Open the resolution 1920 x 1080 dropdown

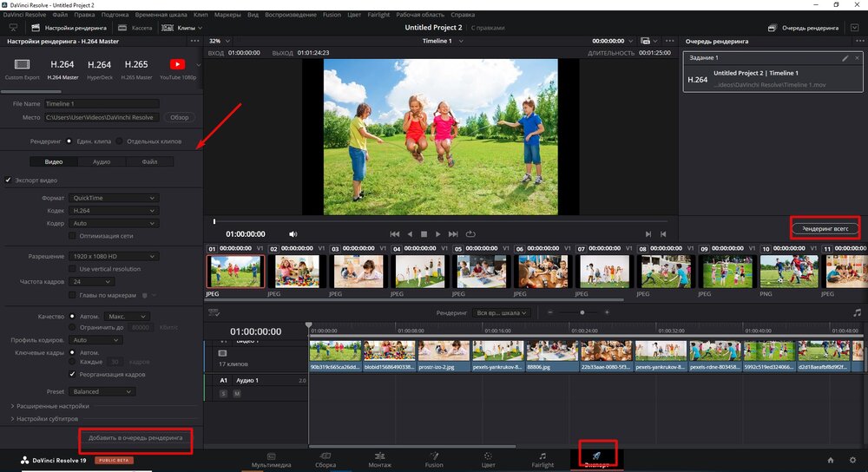pos(114,256)
